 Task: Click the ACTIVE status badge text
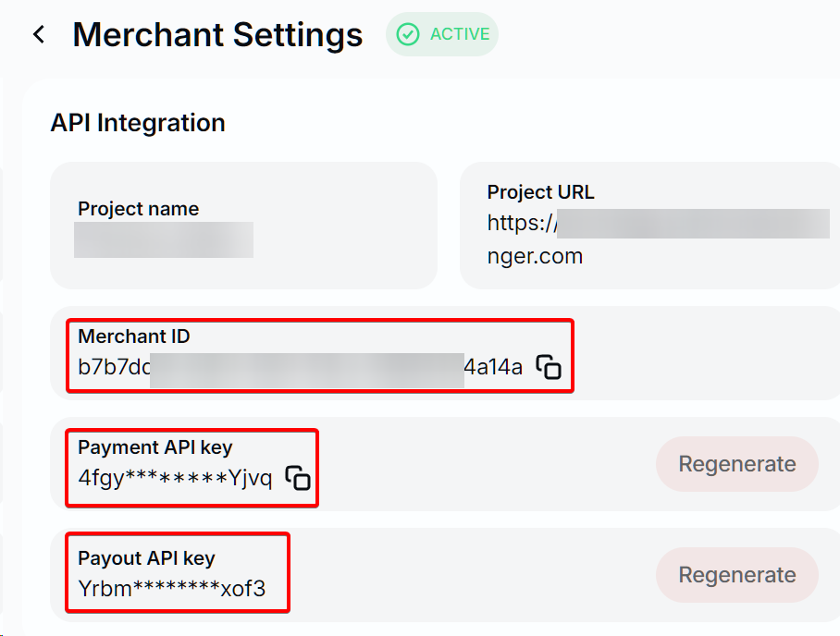pyautogui.click(x=459, y=34)
